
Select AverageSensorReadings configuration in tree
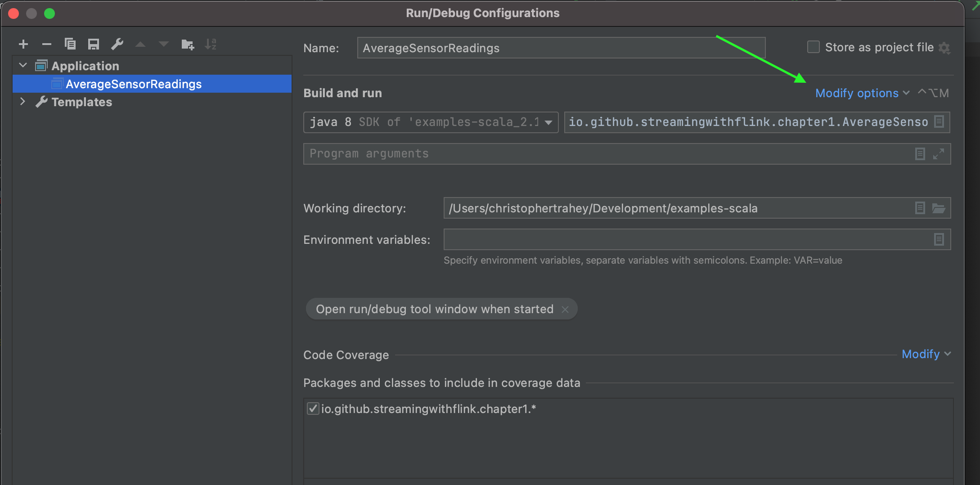tap(134, 84)
